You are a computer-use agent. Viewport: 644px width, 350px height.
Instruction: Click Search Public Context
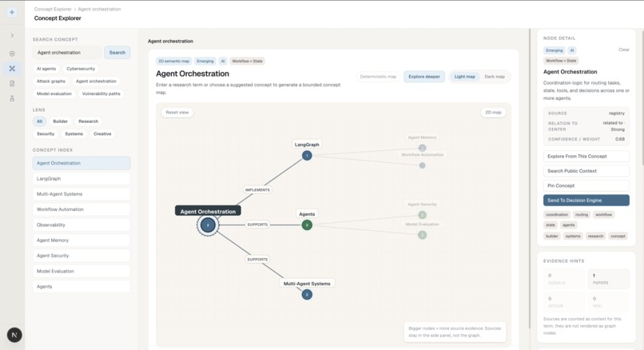[x=586, y=171]
